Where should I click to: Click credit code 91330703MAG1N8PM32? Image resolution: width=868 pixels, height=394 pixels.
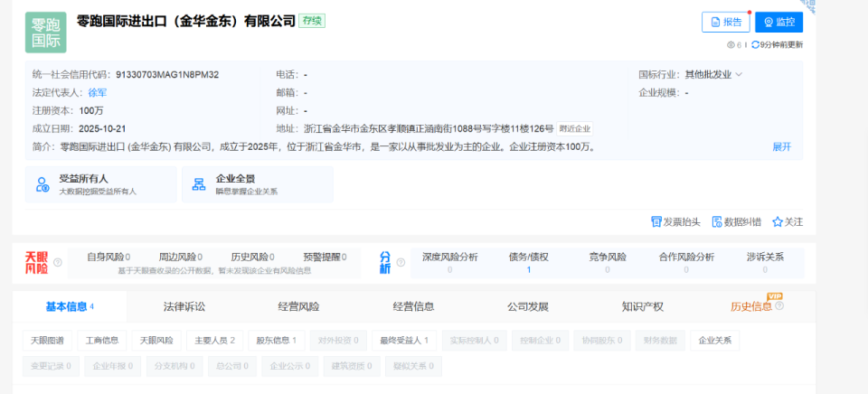[x=167, y=75]
